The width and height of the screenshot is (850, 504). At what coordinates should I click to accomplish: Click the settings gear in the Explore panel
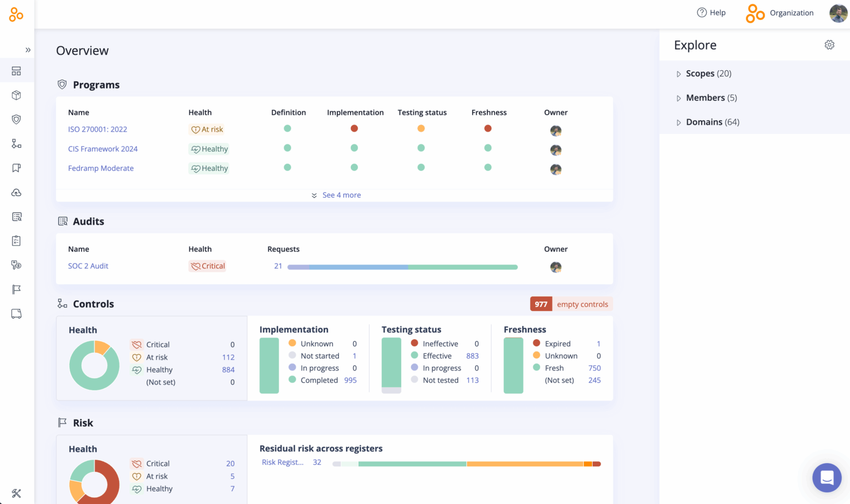829,45
